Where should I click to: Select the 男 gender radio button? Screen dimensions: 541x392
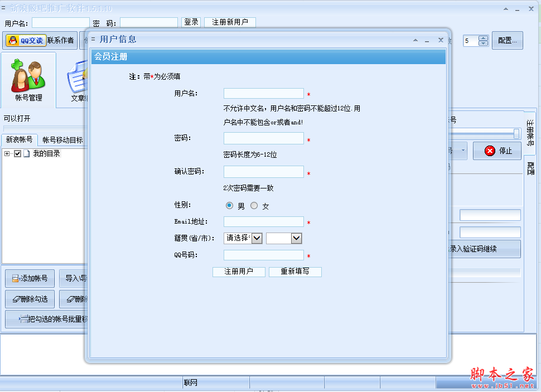(x=229, y=206)
